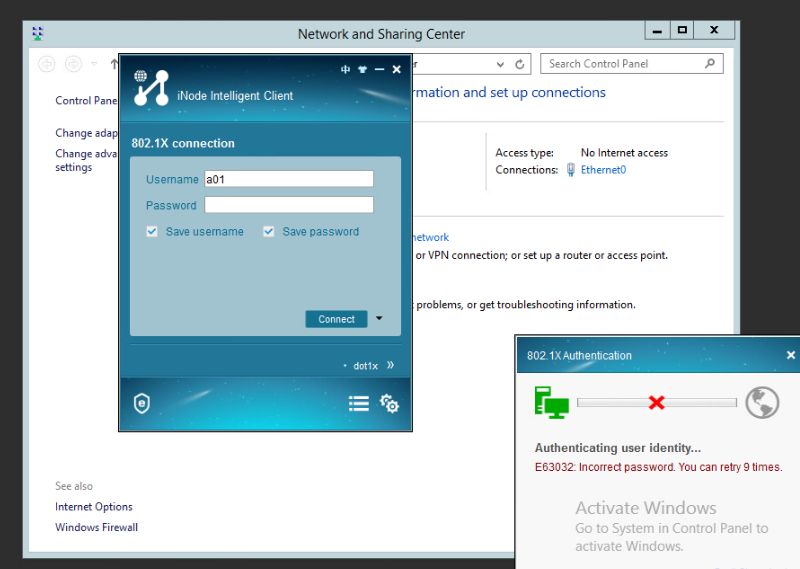Open Change adapter settings link
The width and height of the screenshot is (800, 569).
tap(87, 133)
